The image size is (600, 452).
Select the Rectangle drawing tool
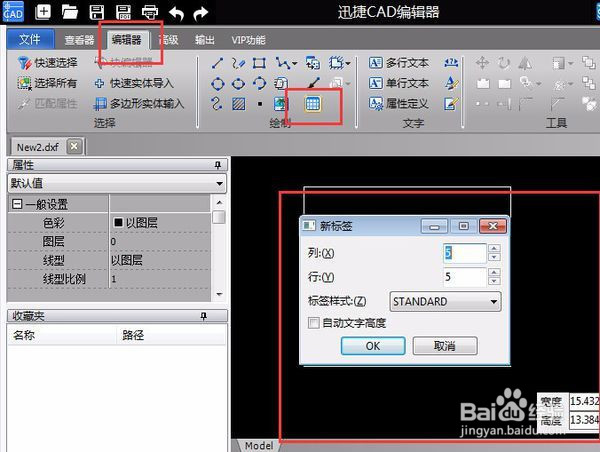pyautogui.click(x=259, y=63)
